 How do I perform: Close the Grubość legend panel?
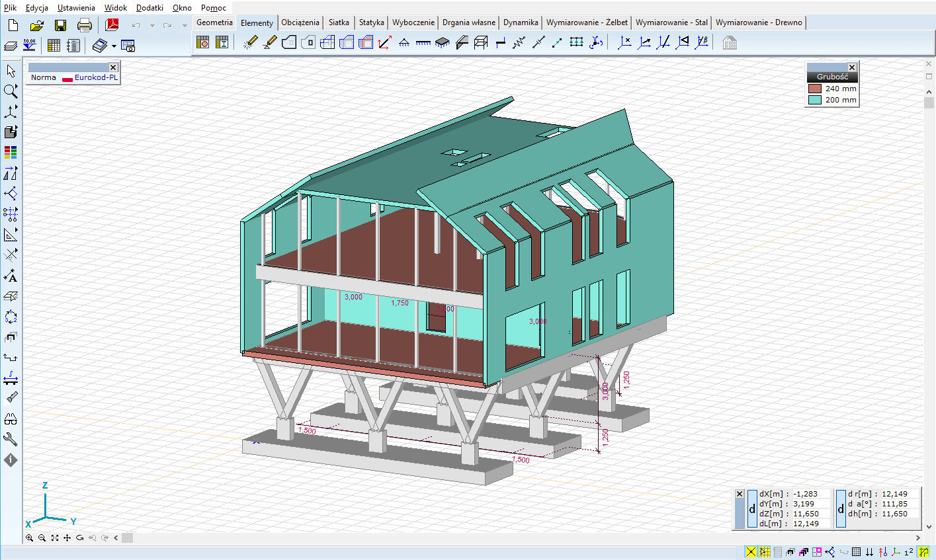click(852, 67)
